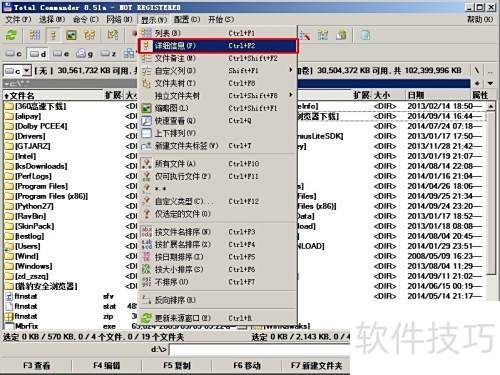Expand 独立文件夹树 submenu

coord(217,96)
